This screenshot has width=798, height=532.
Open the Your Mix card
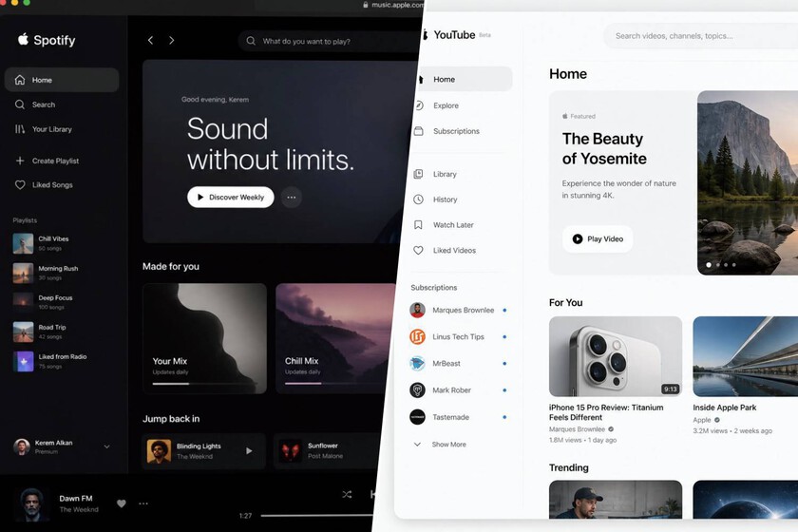(204, 338)
